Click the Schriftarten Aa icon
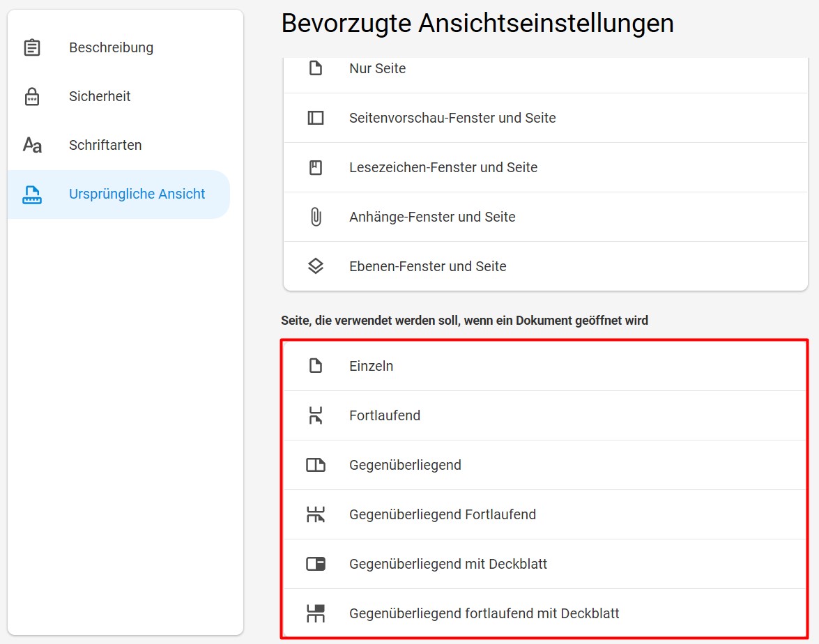The image size is (819, 644). pyautogui.click(x=32, y=145)
